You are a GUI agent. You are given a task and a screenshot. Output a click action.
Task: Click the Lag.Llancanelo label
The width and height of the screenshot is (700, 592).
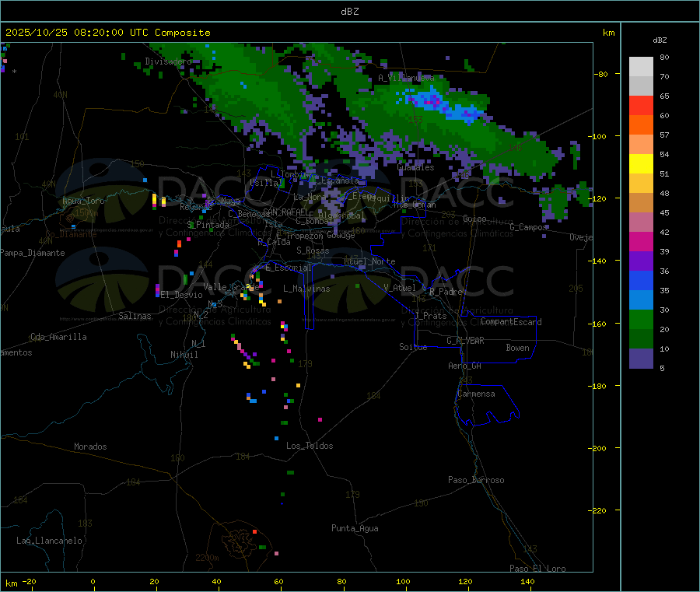(49, 541)
